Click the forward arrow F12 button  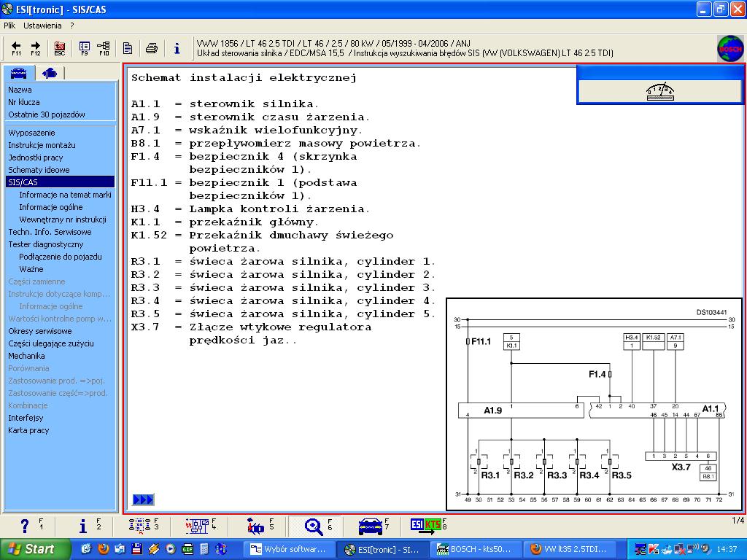pos(35,48)
